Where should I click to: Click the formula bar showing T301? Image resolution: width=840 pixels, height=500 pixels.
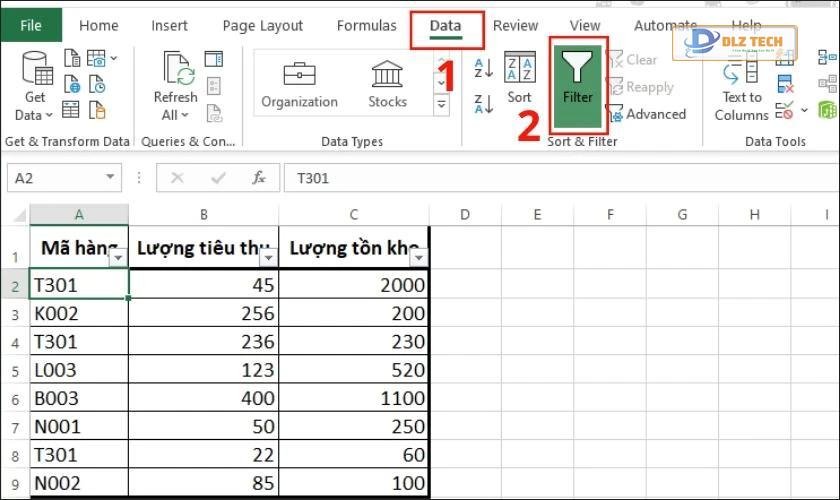[561, 177]
